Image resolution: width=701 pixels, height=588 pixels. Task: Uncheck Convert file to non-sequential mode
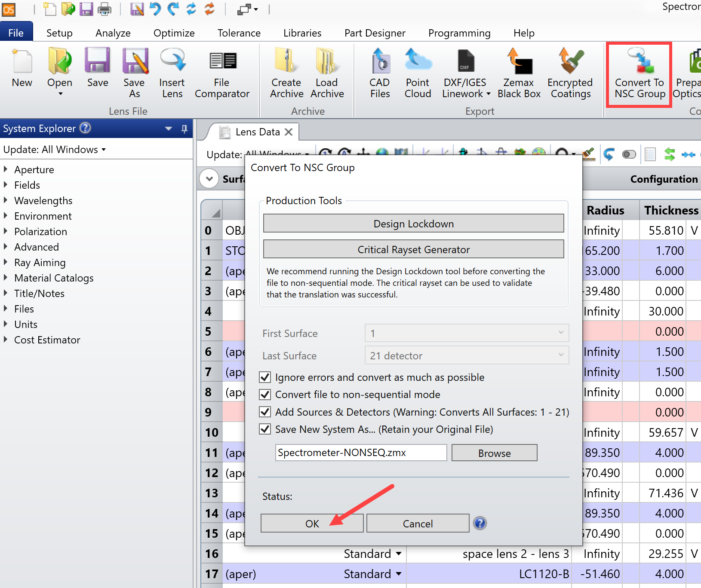click(x=265, y=395)
